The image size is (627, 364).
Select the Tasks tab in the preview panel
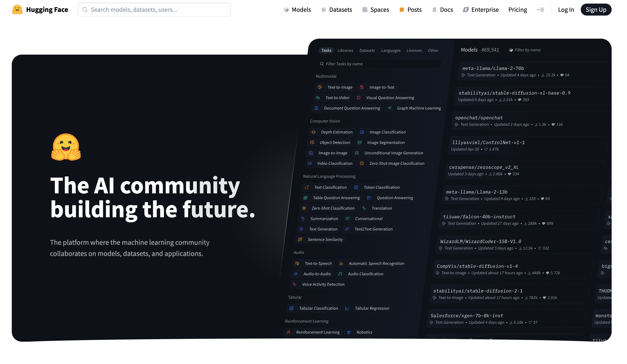pyautogui.click(x=326, y=50)
